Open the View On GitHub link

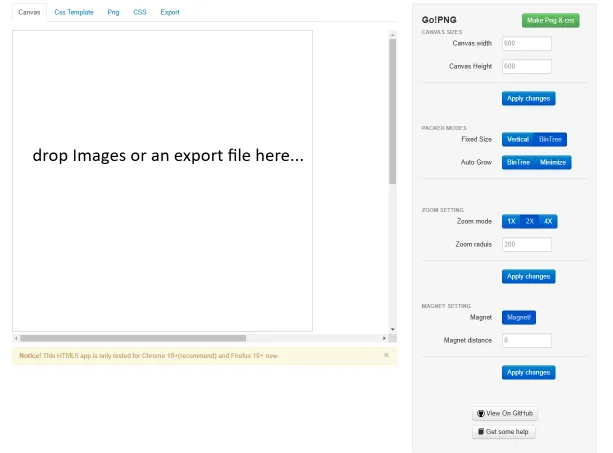[505, 414]
